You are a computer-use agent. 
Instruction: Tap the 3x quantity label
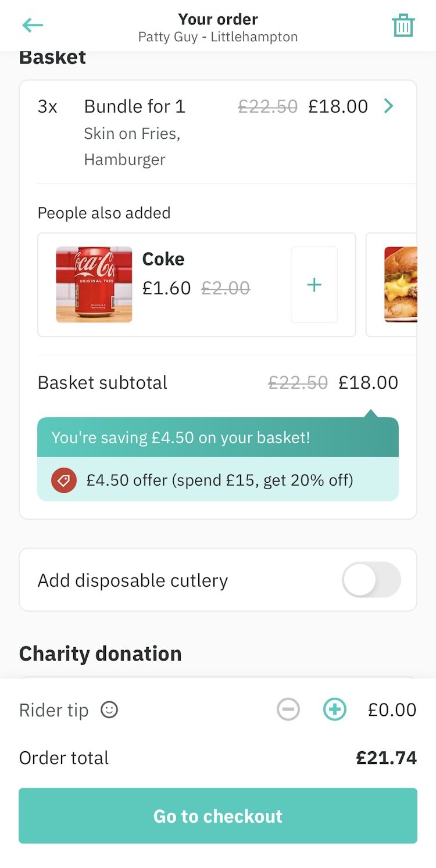click(48, 106)
